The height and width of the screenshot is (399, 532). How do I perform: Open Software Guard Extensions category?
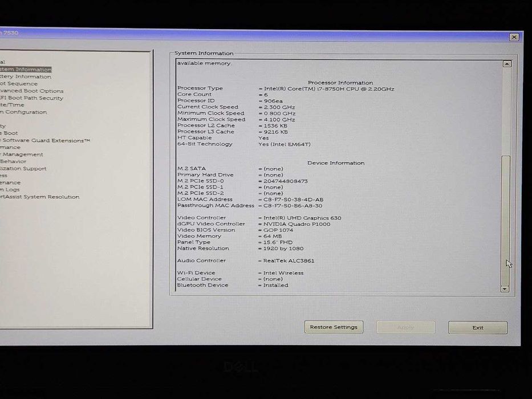(45, 140)
